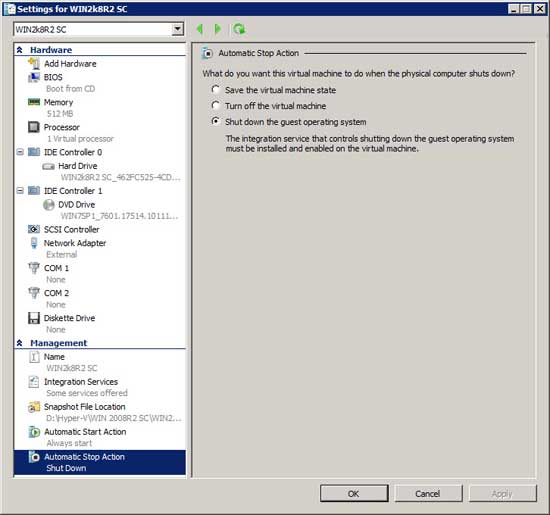Open Integration Services settings
The height and width of the screenshot is (515, 550).
pyautogui.click(x=81, y=382)
